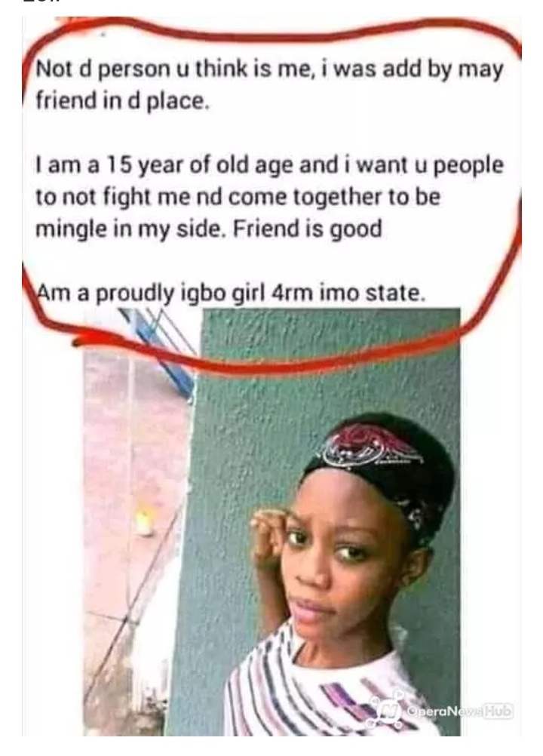Open the posted photo of the girl

pos(271,521)
